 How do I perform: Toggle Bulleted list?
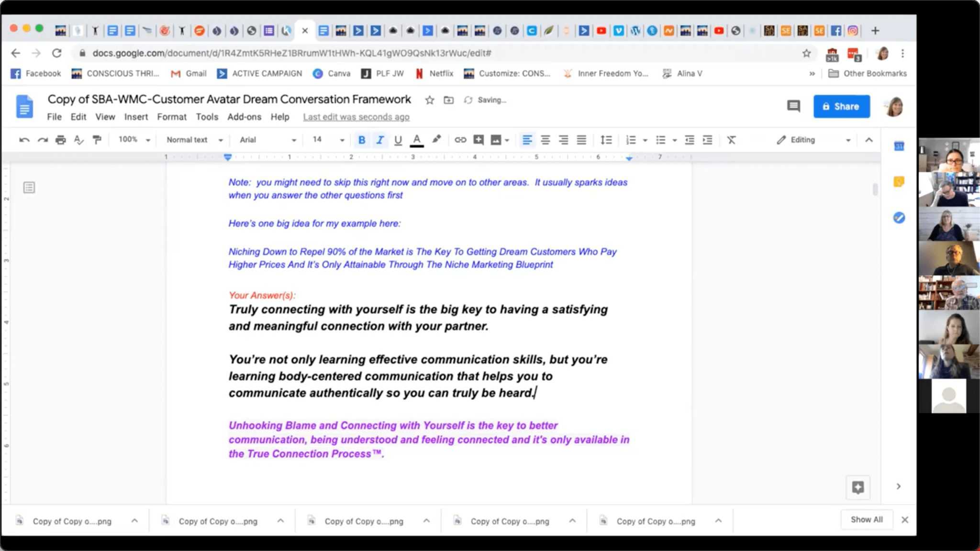click(x=661, y=140)
